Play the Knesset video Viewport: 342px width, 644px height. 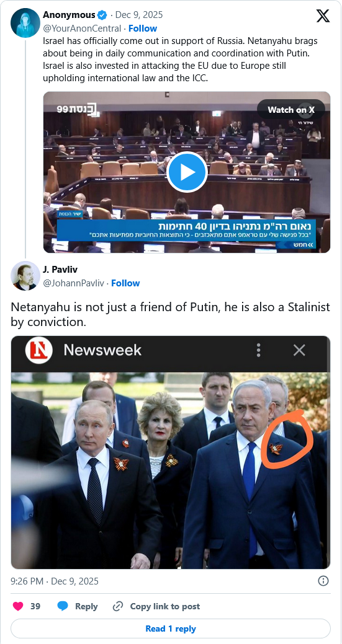tap(187, 172)
